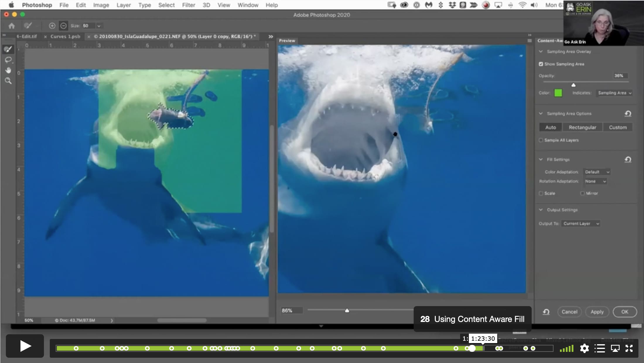This screenshot has height=363, width=644.
Task: Switch to the Curves 1.psb tab
Action: click(x=65, y=37)
